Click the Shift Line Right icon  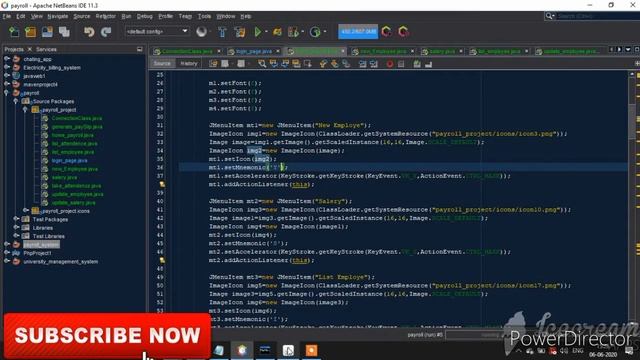[x=373, y=64]
